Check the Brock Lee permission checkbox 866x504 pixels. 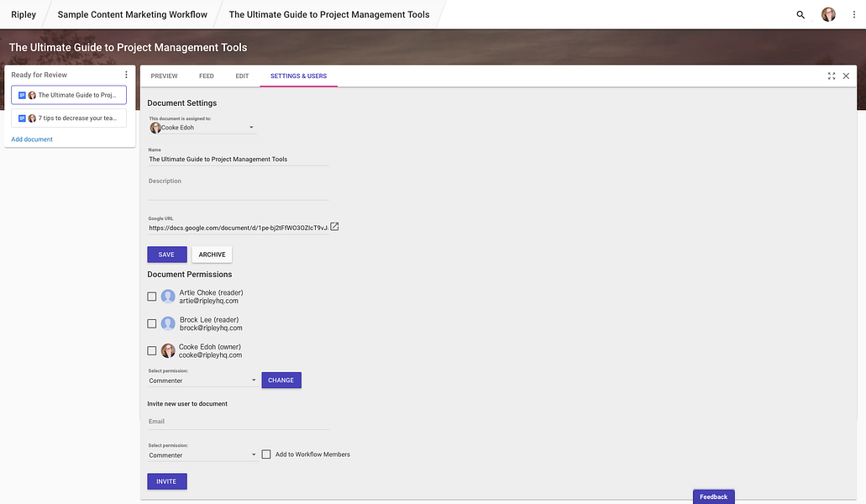point(152,323)
